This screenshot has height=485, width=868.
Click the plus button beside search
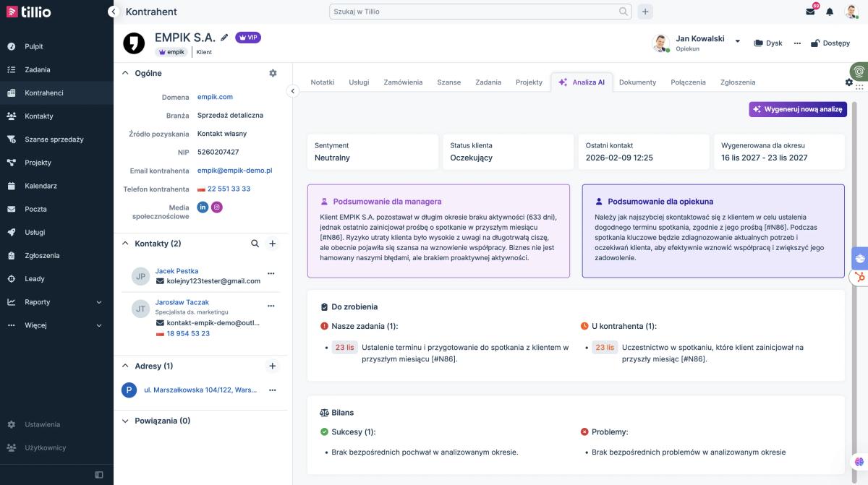pyautogui.click(x=645, y=12)
